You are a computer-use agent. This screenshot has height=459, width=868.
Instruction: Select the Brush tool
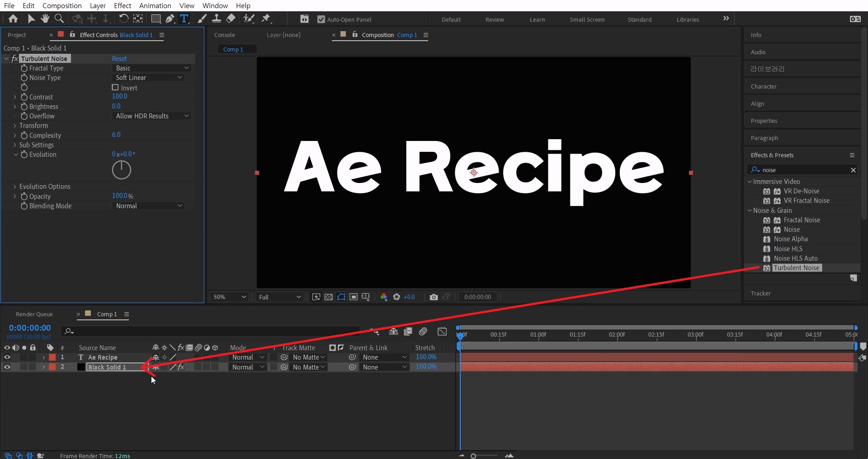click(202, 19)
